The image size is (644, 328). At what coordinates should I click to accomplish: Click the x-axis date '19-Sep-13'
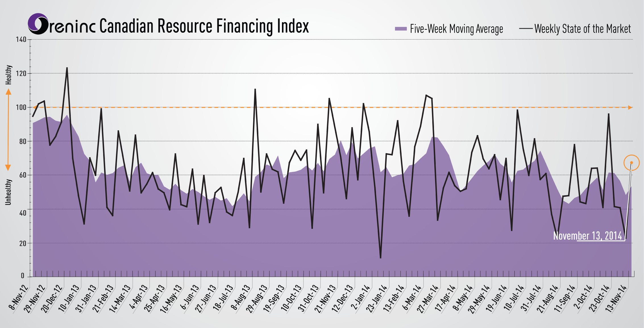pos(274,298)
